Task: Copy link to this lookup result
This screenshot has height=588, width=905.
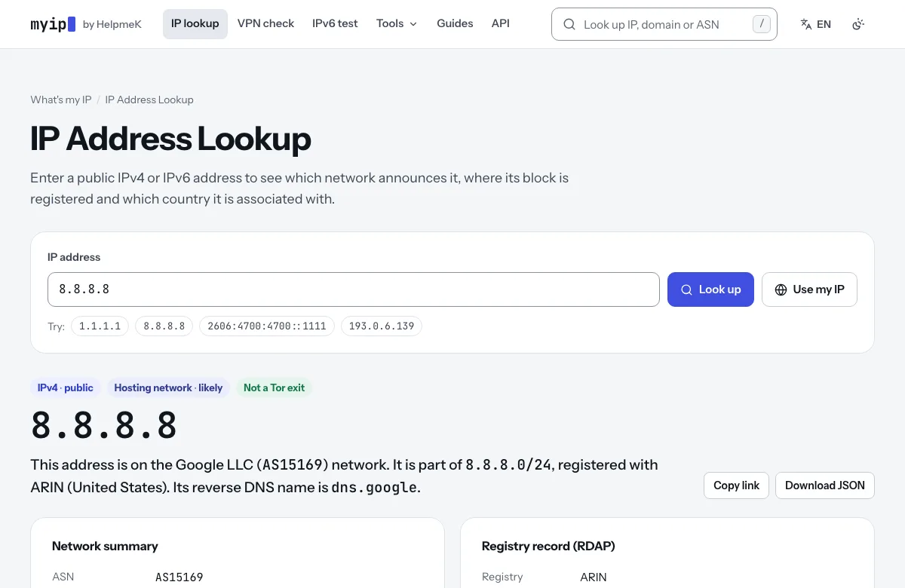Action: [x=736, y=485]
